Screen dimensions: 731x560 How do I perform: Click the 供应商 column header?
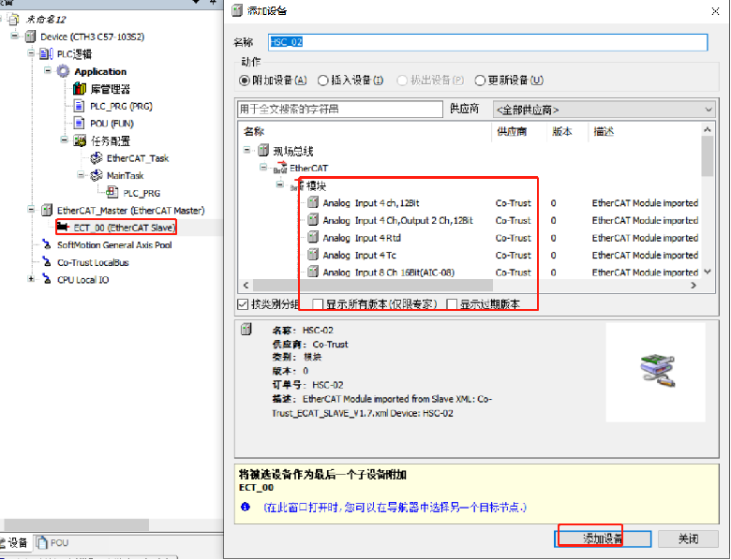[519, 131]
